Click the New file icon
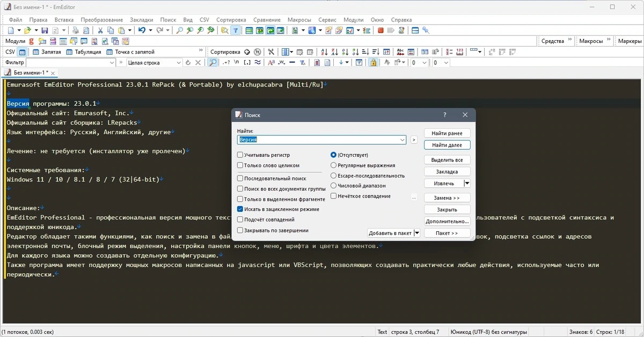644x337 pixels. click(10, 31)
